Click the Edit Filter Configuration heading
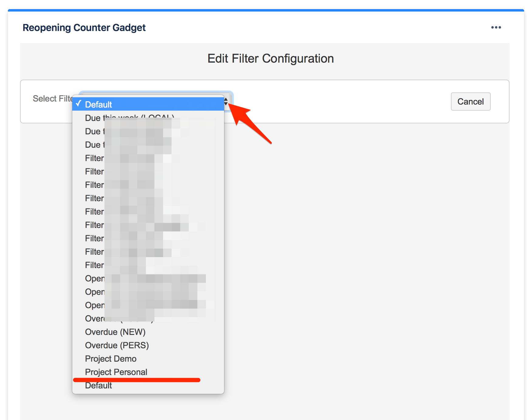Screen dimensions: 532x420 271,58
